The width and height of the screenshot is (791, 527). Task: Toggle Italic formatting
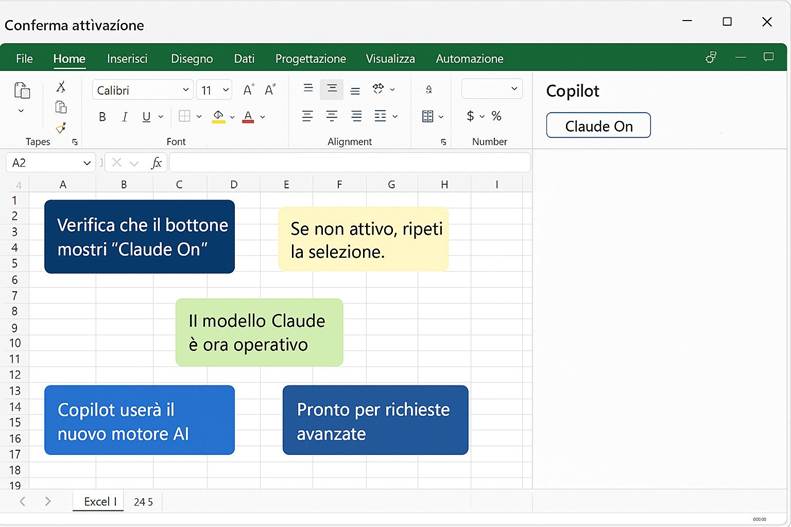point(124,117)
